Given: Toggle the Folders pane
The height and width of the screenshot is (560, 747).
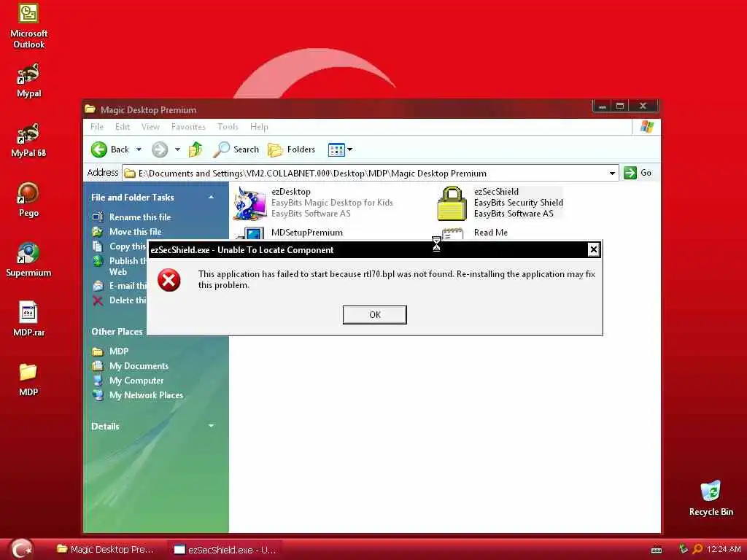Looking at the screenshot, I should tap(291, 149).
